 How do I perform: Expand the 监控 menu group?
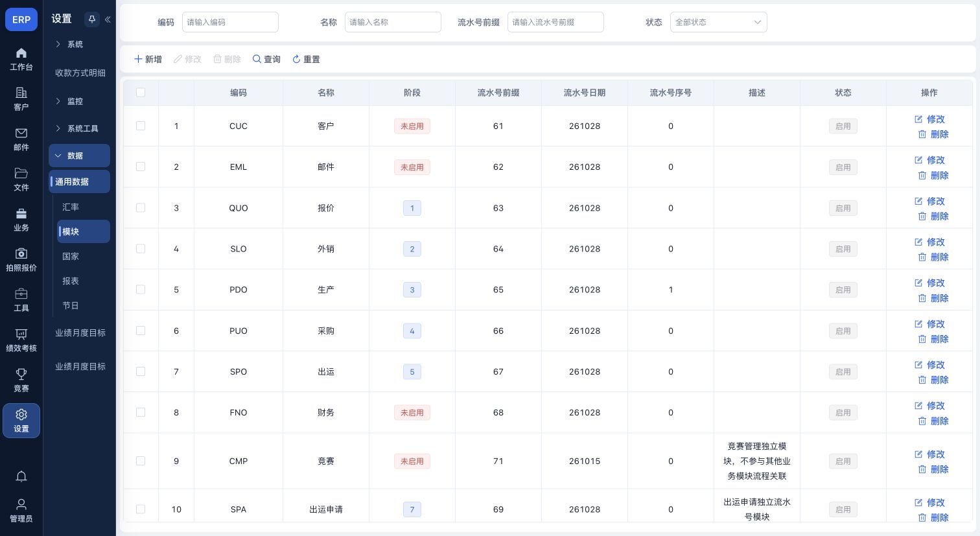coord(79,101)
